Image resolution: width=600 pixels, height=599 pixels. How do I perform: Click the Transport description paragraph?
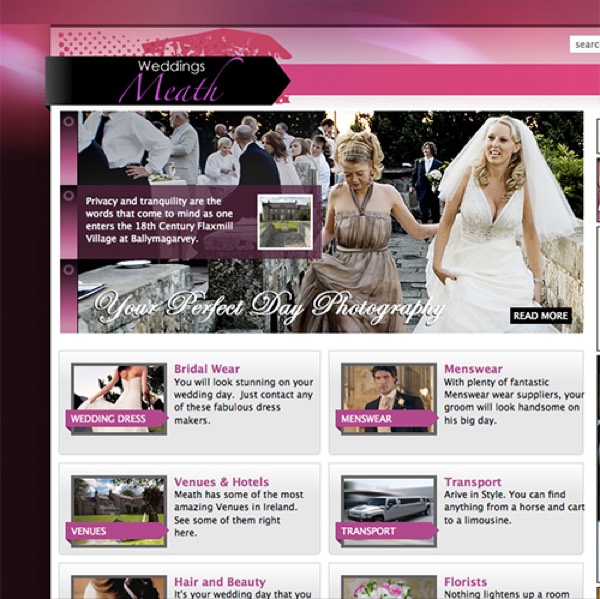point(514,507)
